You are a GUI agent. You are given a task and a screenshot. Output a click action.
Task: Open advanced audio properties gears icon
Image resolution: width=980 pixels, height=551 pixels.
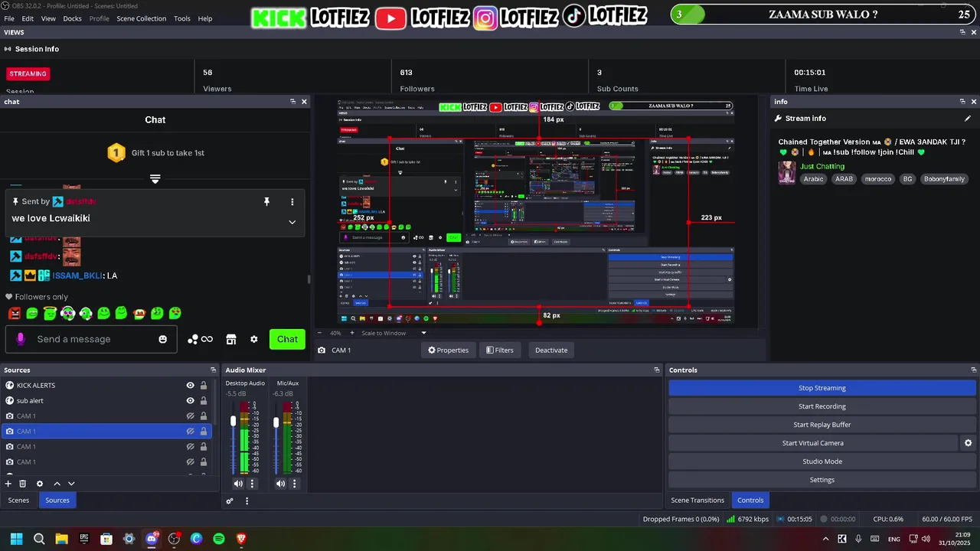tap(230, 501)
